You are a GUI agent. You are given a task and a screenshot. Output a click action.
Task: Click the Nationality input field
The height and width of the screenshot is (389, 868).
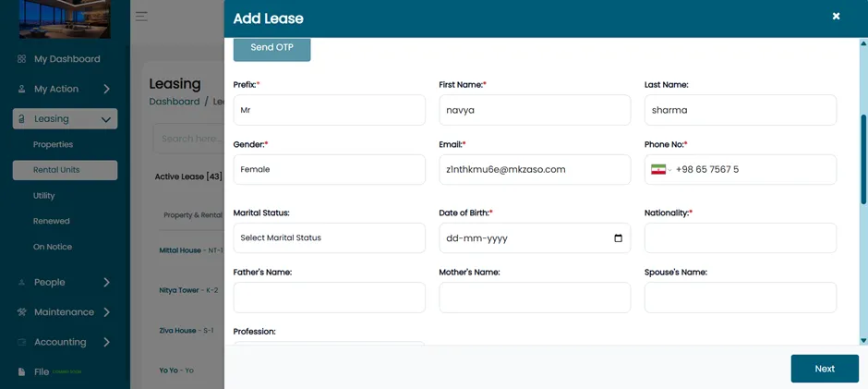[x=741, y=238]
